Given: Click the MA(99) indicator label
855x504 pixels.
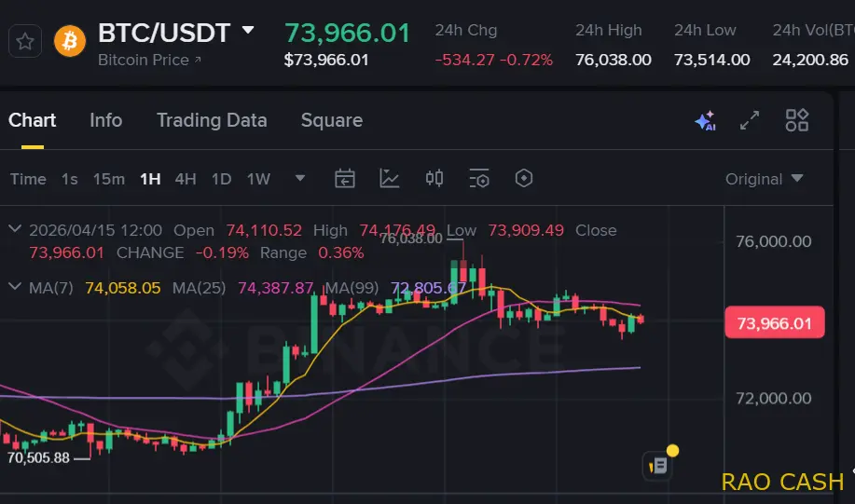Looking at the screenshot, I should click(352, 288).
